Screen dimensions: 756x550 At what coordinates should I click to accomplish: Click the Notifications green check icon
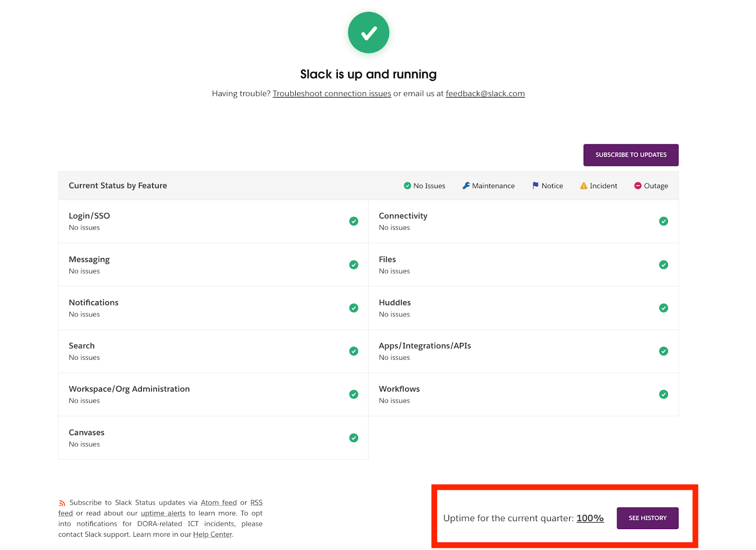click(x=353, y=308)
